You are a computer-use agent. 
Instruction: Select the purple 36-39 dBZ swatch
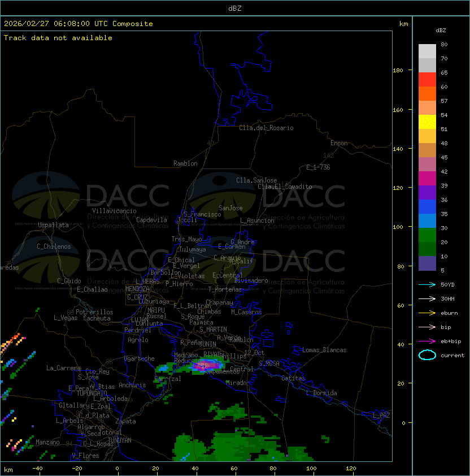tap(427, 192)
